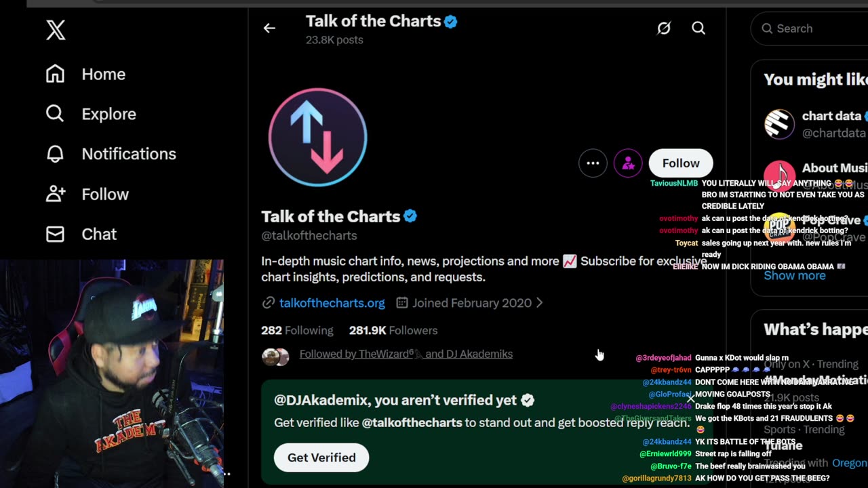
Task: Expand Joined February 2020 chevron
Action: 539,303
